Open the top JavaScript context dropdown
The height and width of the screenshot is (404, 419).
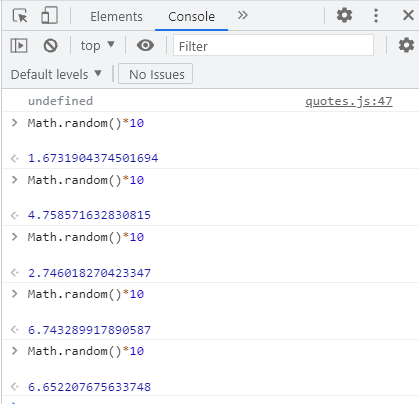97,45
